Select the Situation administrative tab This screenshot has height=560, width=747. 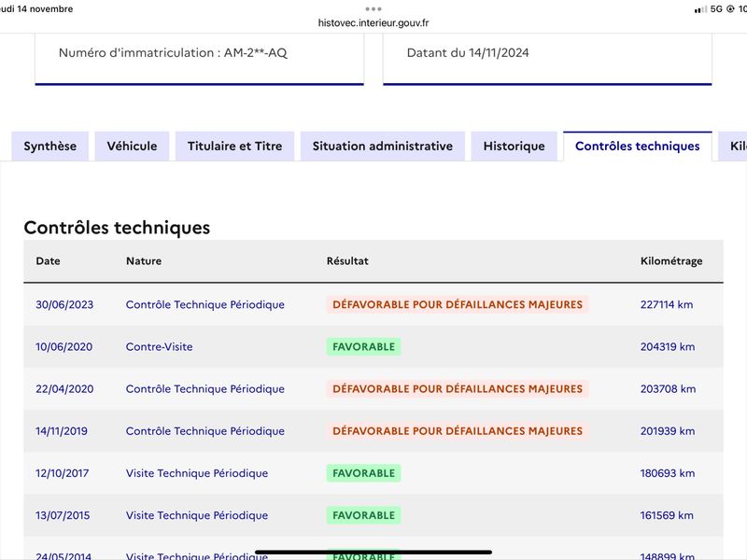(x=383, y=146)
